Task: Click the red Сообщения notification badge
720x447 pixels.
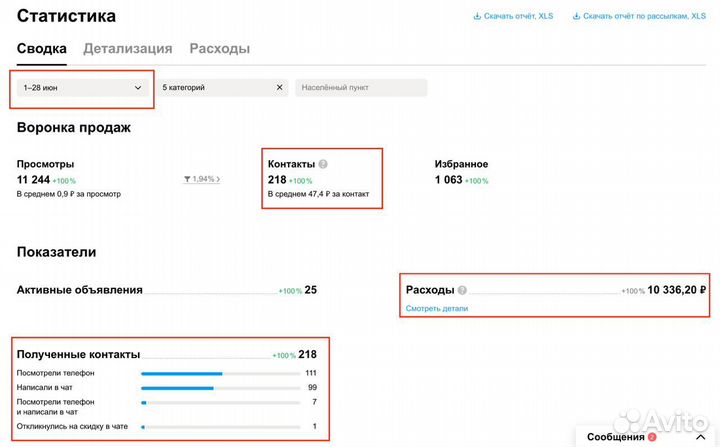Action: point(652,437)
